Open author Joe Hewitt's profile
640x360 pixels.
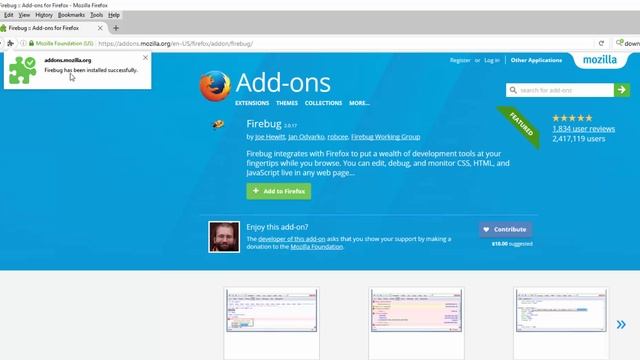[270, 137]
